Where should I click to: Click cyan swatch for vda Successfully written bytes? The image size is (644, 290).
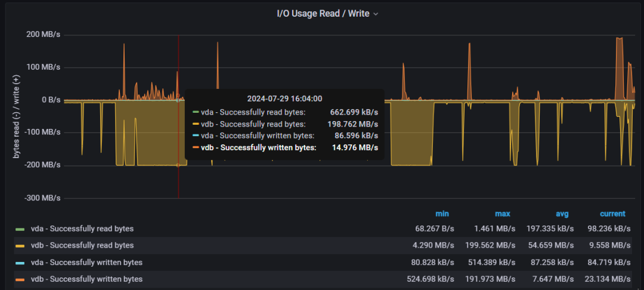(x=20, y=263)
